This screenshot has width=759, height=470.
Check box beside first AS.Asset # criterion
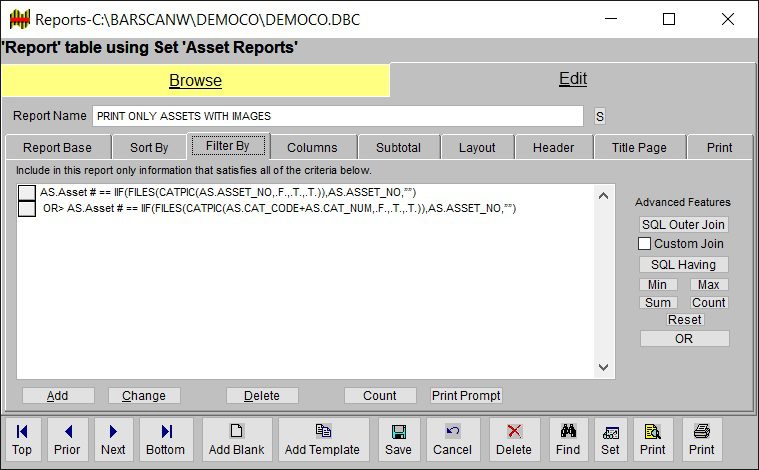(x=27, y=193)
